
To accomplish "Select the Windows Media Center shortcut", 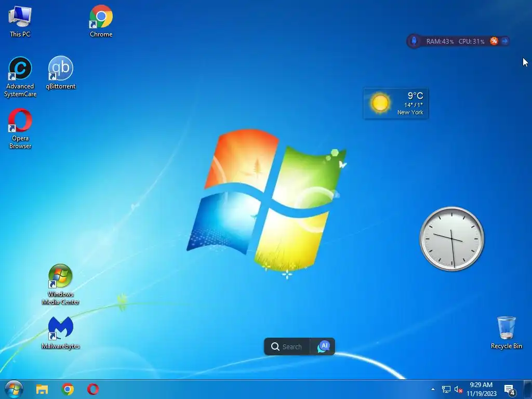I will [x=60, y=285].
